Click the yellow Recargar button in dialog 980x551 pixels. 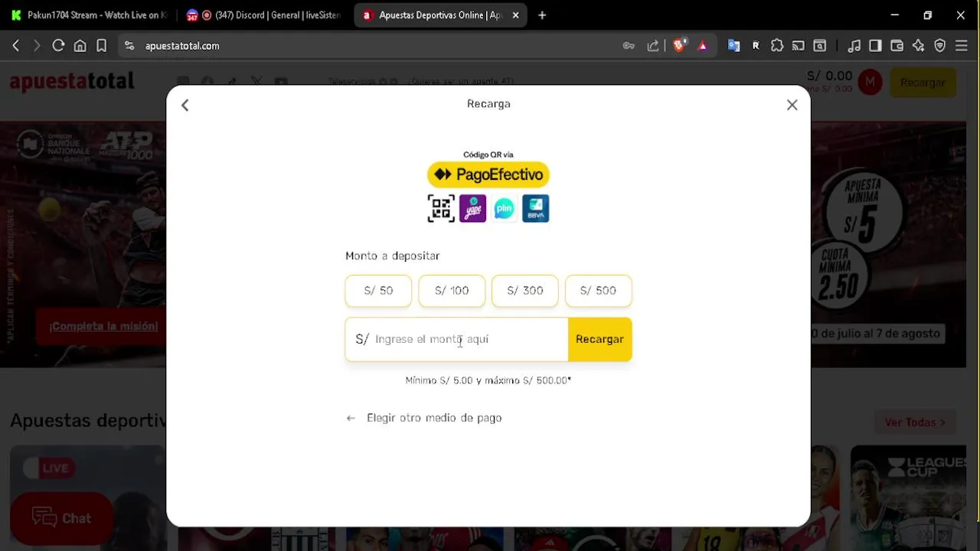[599, 339]
